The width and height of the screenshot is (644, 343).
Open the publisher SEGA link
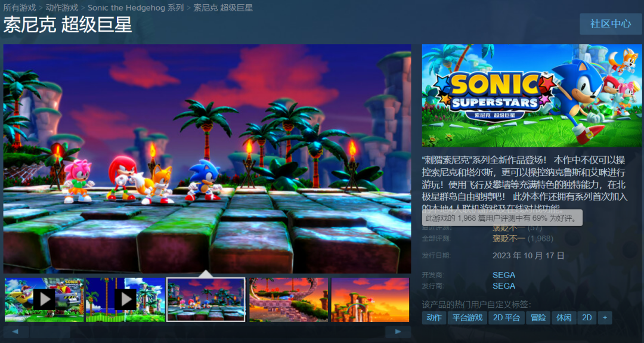click(x=504, y=286)
